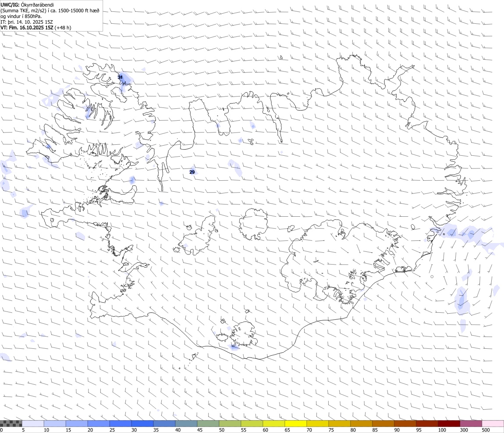Pick the bright yellow 65–70 legend swatch
This screenshot has height=433, width=504.
[x=296, y=423]
